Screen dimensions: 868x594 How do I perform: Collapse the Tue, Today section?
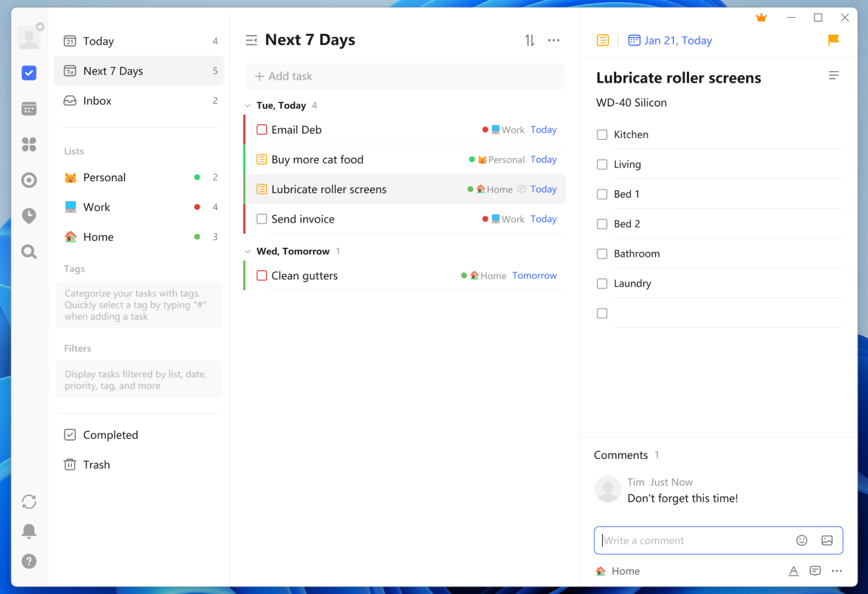pos(248,105)
